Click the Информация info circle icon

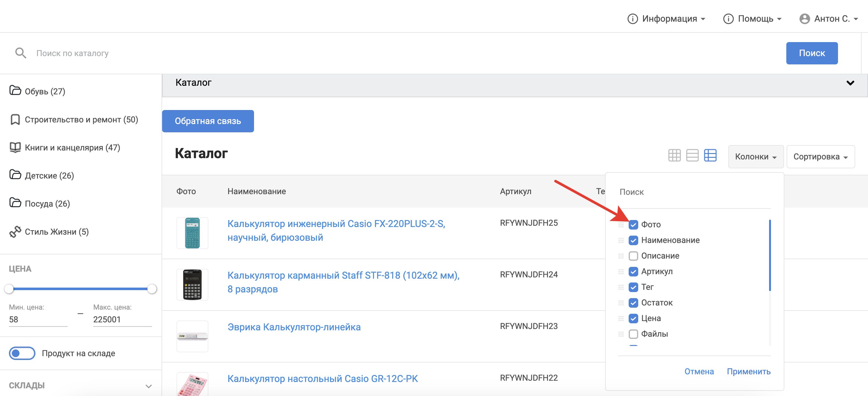click(x=632, y=19)
